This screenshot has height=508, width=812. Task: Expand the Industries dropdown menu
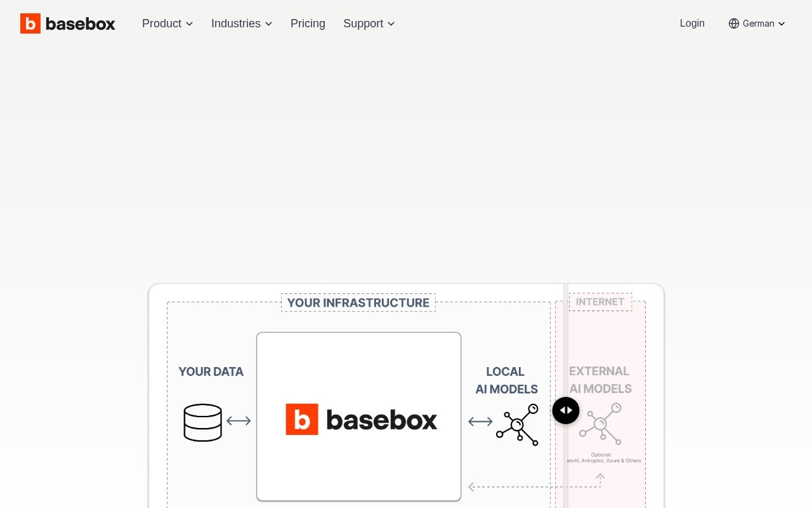click(242, 23)
